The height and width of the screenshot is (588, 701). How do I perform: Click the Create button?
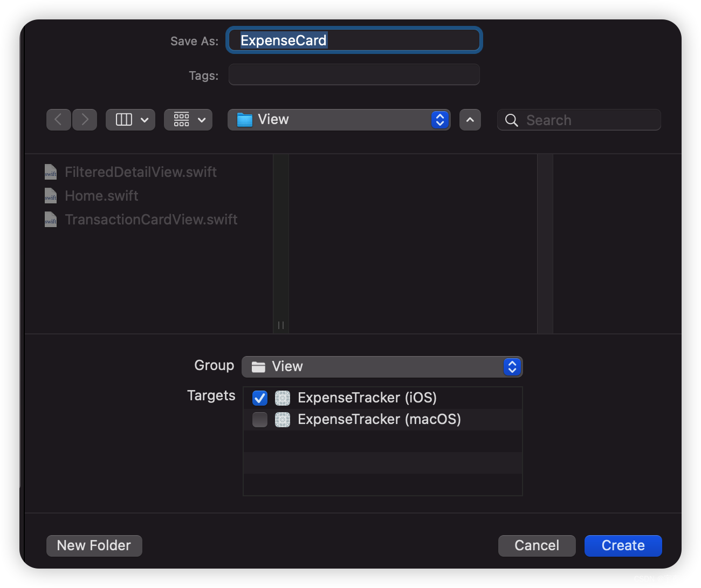coord(623,546)
